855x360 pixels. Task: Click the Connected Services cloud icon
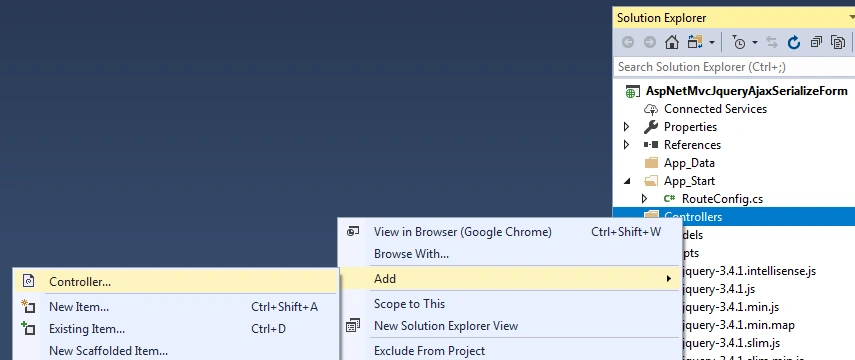(x=651, y=109)
